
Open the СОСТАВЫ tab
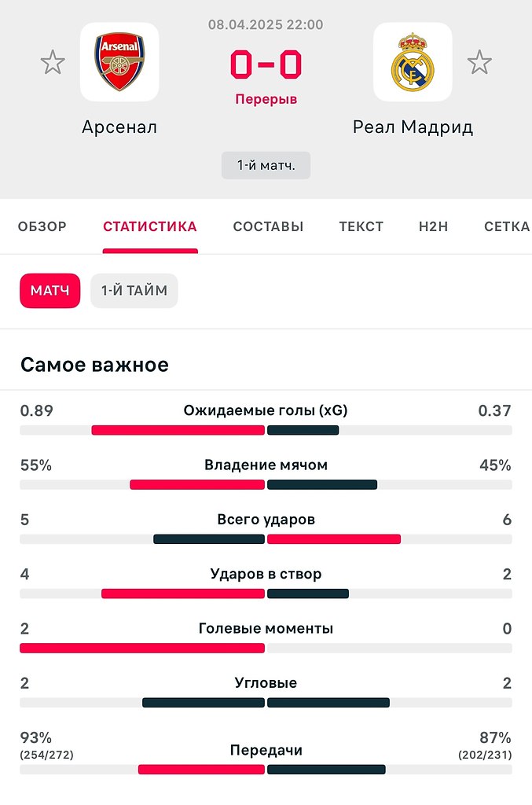click(268, 227)
